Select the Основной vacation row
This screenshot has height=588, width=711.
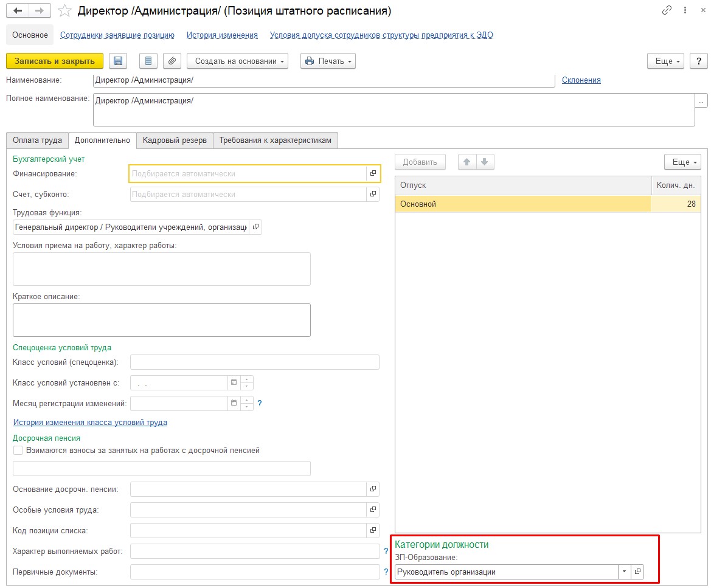pos(522,204)
